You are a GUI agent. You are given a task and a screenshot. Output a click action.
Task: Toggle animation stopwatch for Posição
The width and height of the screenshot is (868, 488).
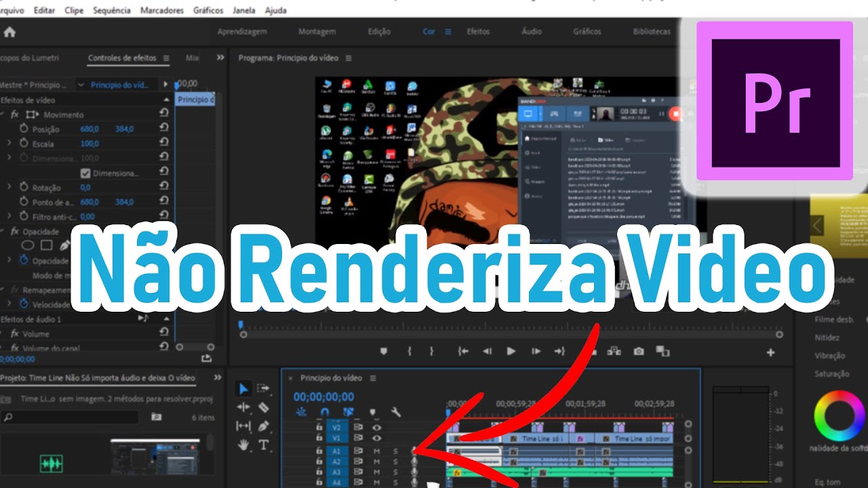click(24, 129)
